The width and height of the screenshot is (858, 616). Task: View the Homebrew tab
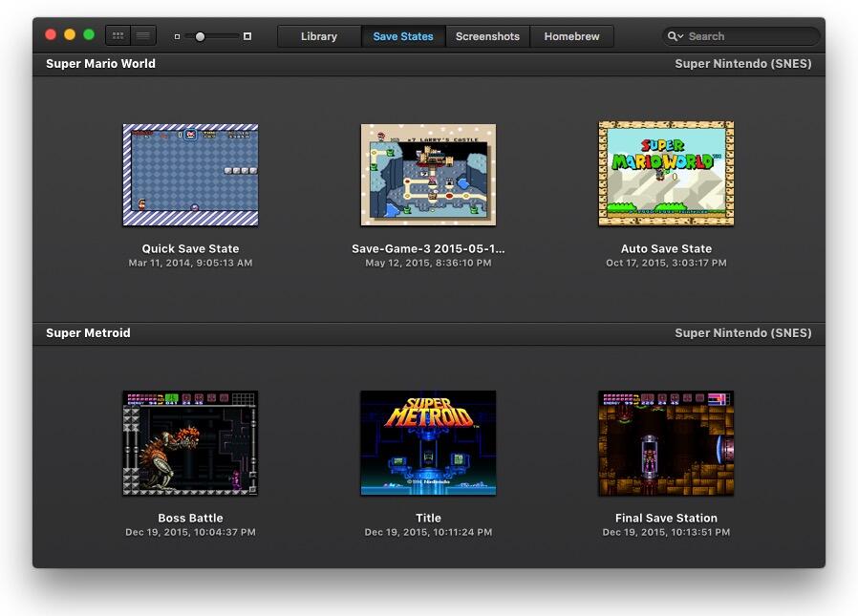click(x=571, y=35)
